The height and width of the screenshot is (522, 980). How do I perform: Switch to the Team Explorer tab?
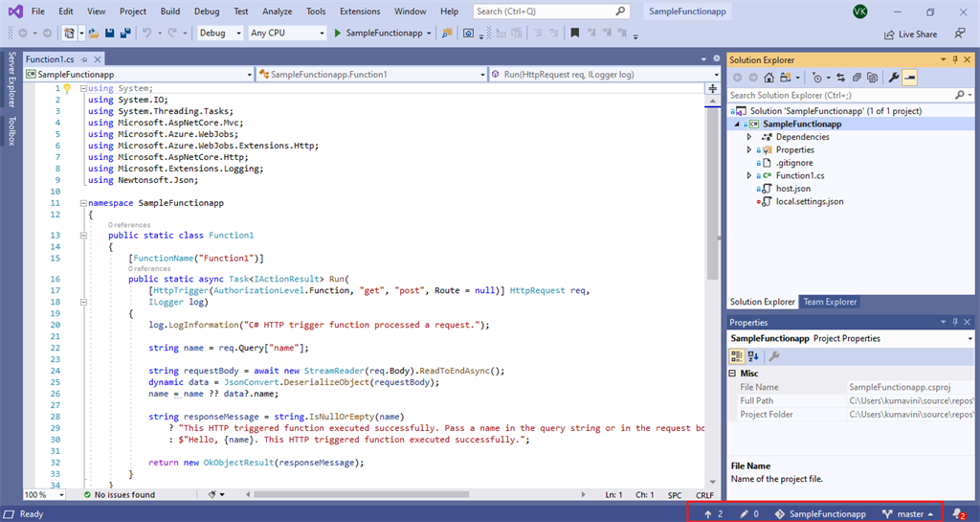[830, 302]
